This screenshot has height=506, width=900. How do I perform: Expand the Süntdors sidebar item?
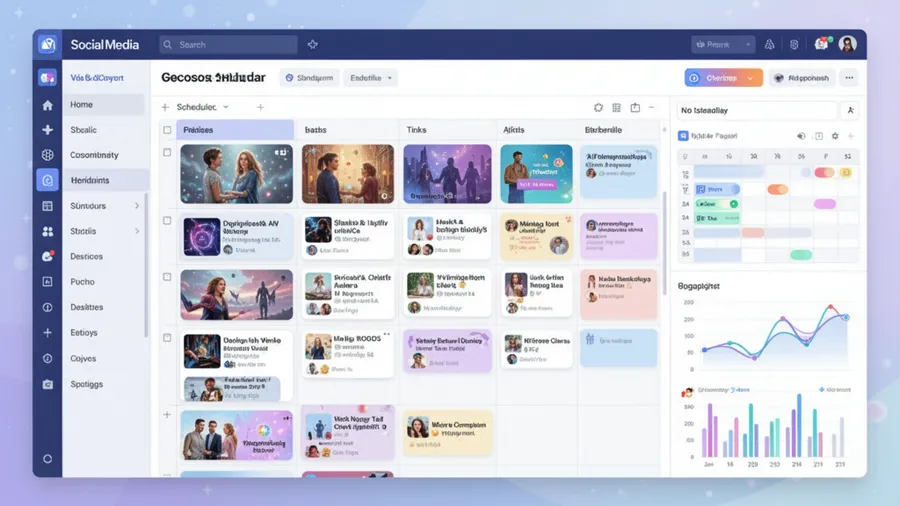click(x=137, y=206)
